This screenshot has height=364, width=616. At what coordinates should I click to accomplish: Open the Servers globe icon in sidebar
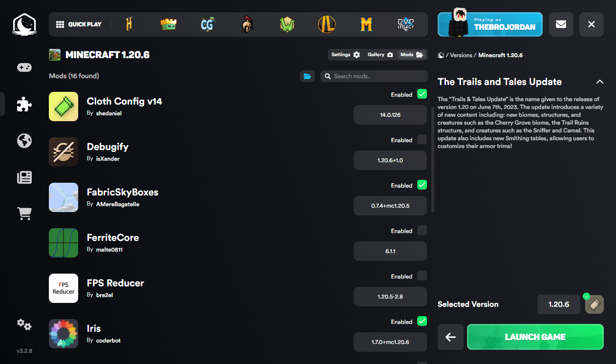pyautogui.click(x=24, y=141)
